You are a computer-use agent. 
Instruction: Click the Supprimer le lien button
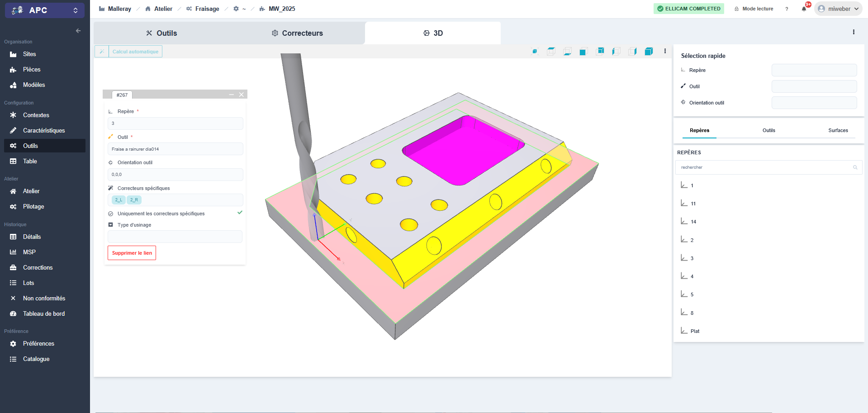[x=132, y=253]
